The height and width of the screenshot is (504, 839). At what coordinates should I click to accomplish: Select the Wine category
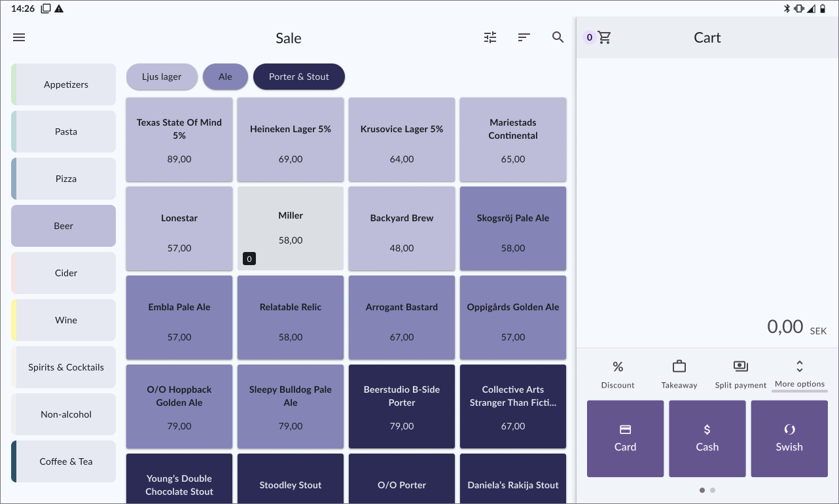[x=63, y=320]
